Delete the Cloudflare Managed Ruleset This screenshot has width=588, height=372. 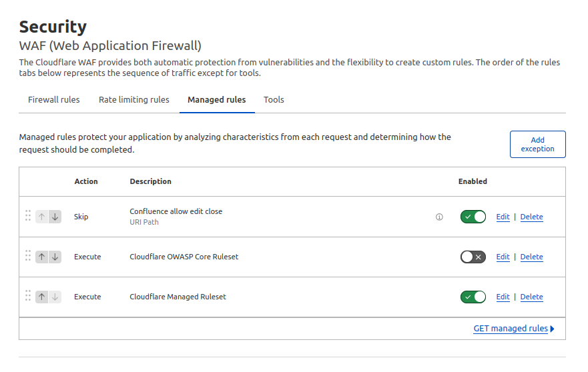tap(531, 297)
